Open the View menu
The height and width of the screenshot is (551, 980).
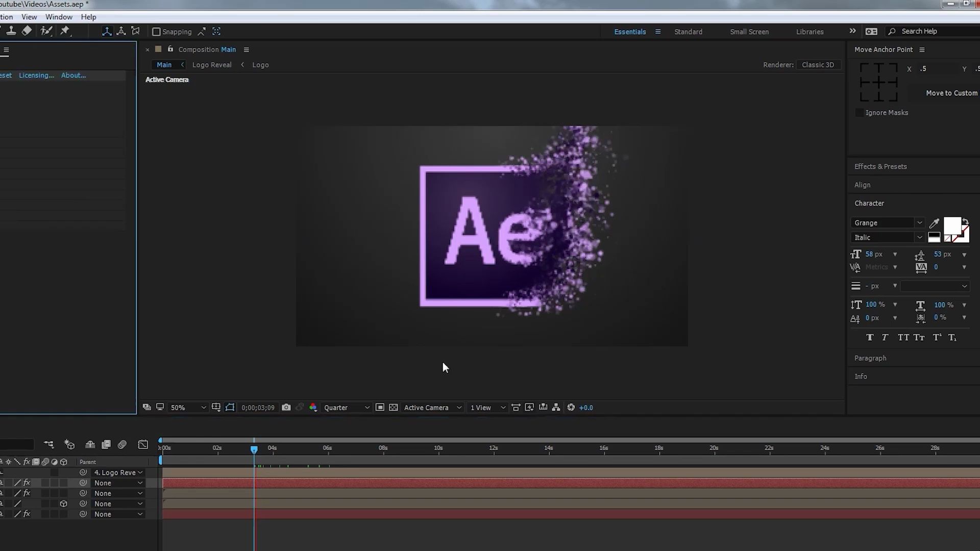29,17
